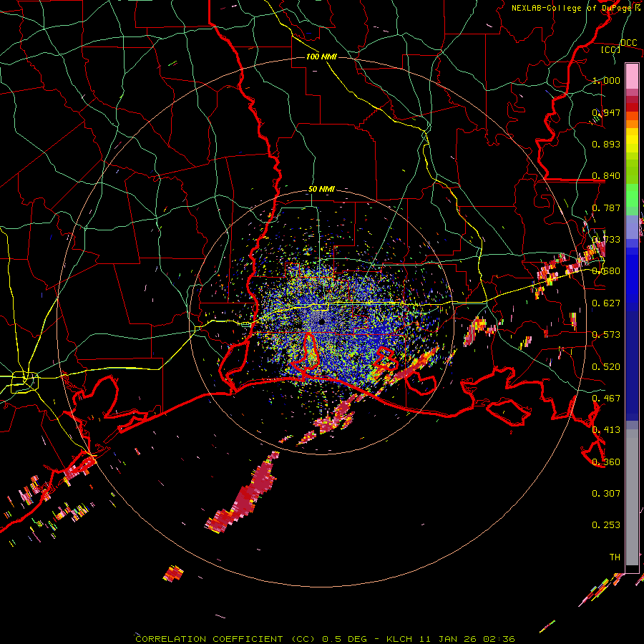Click the [CC] units label above the color bar

click(x=611, y=49)
